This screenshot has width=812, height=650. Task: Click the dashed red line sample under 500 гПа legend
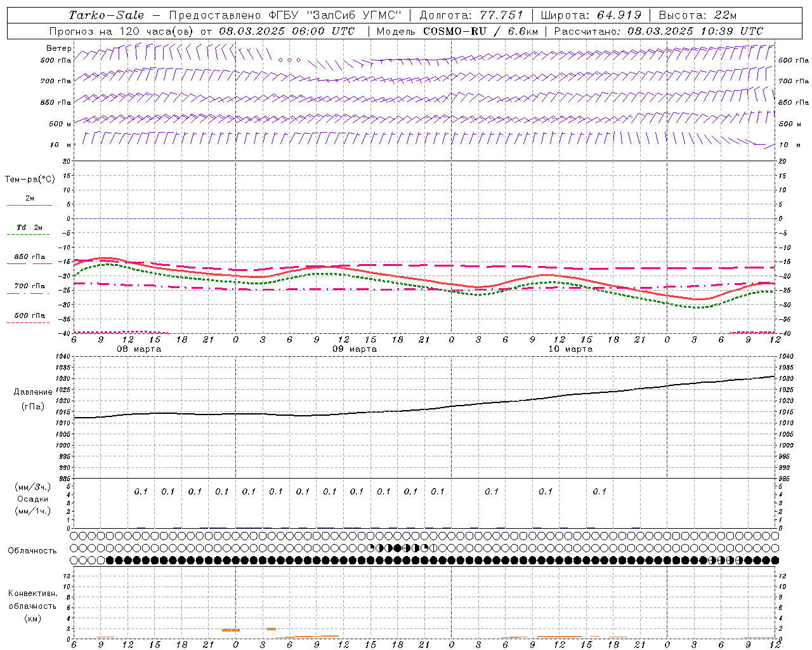click(29, 323)
